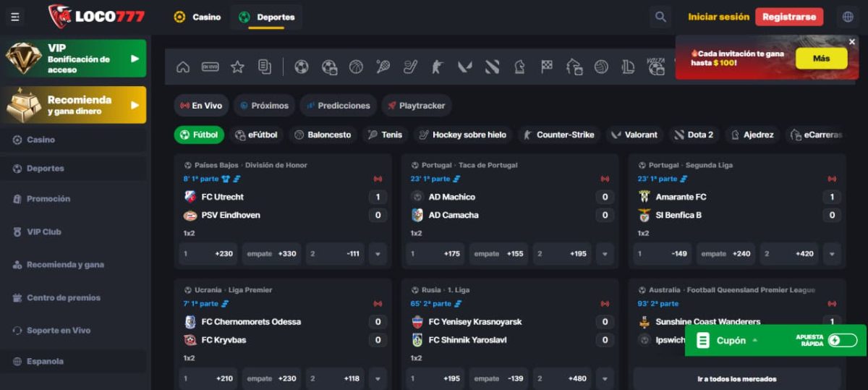Select the volleyball icon in sports bar
The height and width of the screenshot is (390, 868).
[601, 67]
